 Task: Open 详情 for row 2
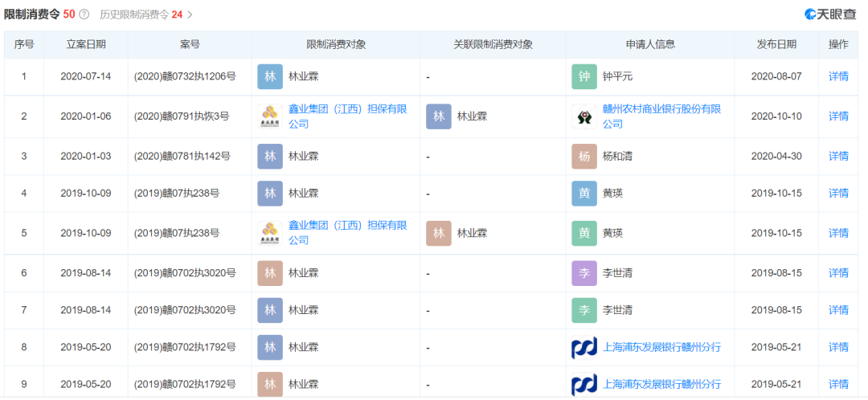click(838, 116)
